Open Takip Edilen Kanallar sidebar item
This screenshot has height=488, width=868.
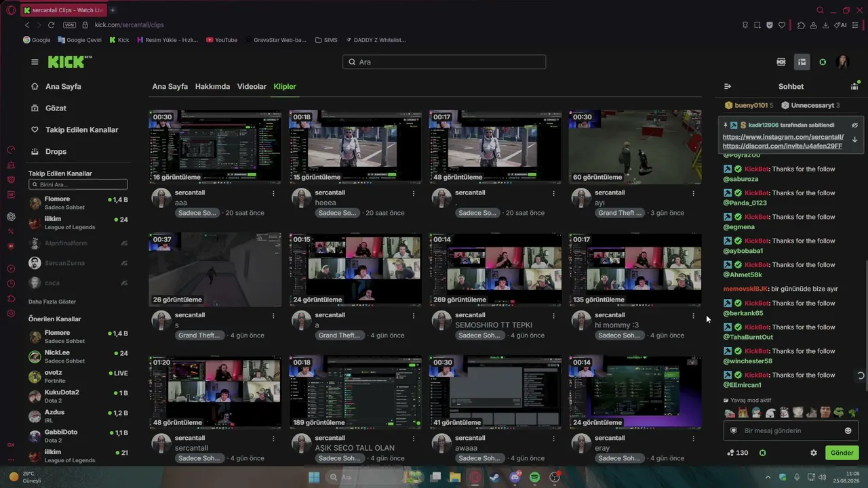(x=81, y=130)
